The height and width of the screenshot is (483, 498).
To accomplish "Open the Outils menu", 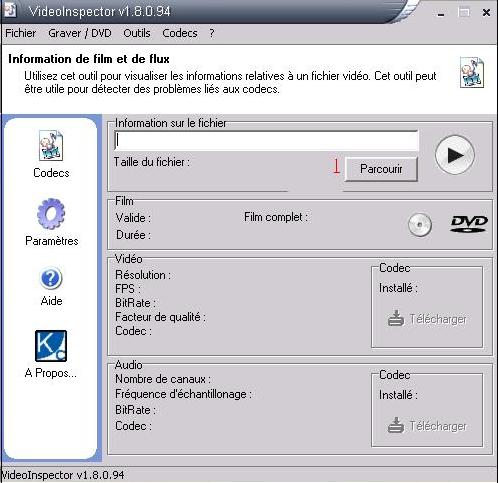I will tap(137, 33).
